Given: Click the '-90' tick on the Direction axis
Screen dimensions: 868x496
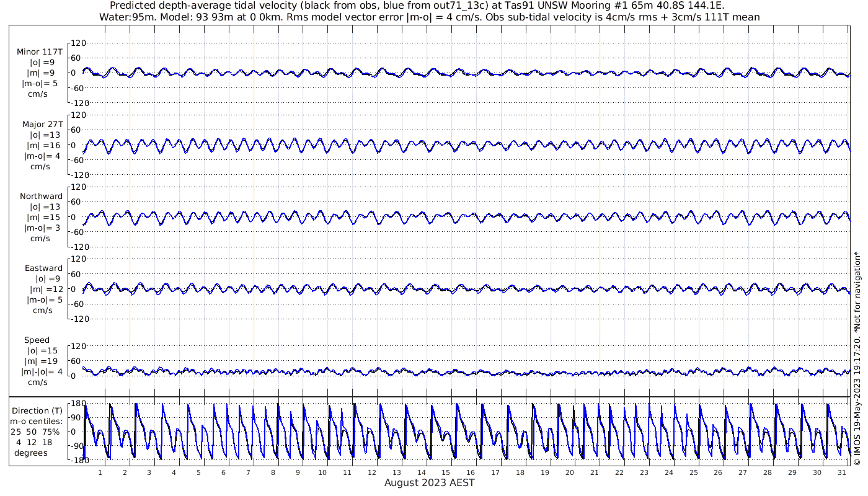Looking at the screenshot, I should coord(77,446).
